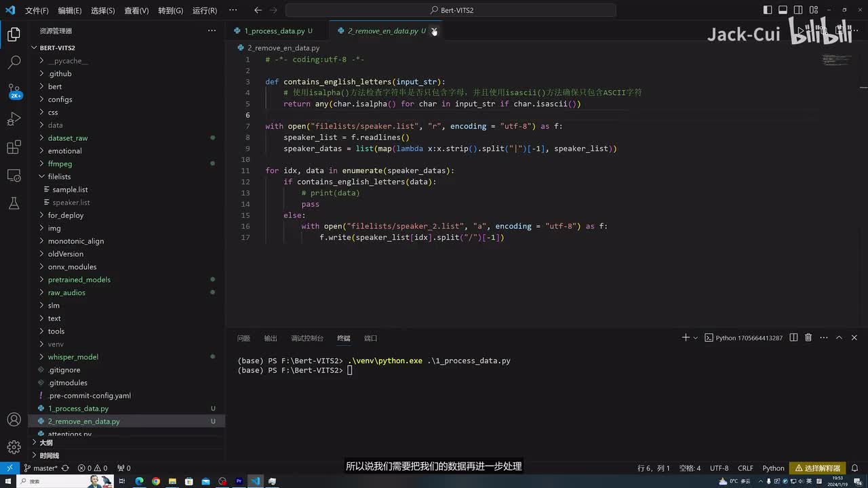Switch to the 1_process_data.py tab
This screenshot has width=868, height=488.
[274, 31]
